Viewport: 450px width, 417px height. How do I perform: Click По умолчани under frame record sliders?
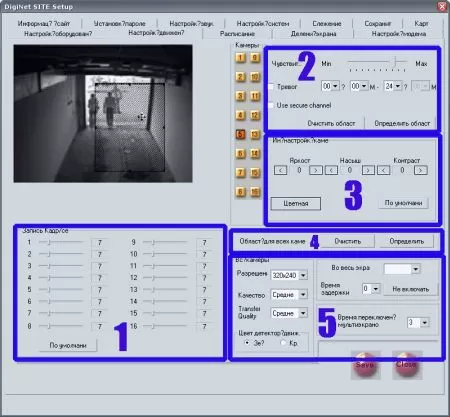coord(68,345)
